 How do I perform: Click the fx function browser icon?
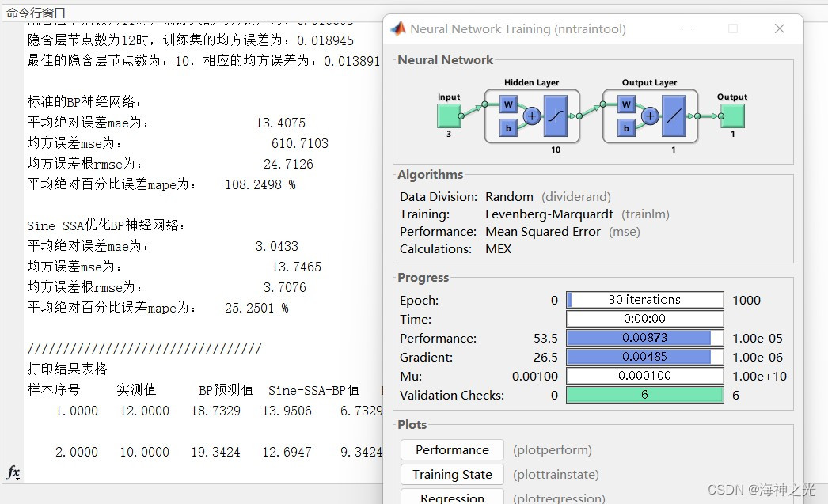click(x=13, y=472)
